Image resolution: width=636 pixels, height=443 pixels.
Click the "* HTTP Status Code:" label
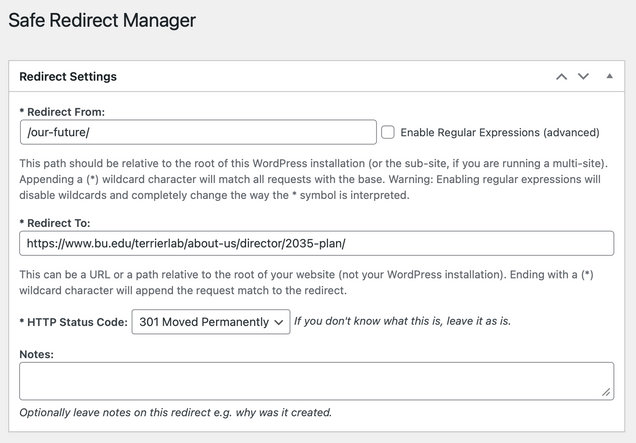73,322
